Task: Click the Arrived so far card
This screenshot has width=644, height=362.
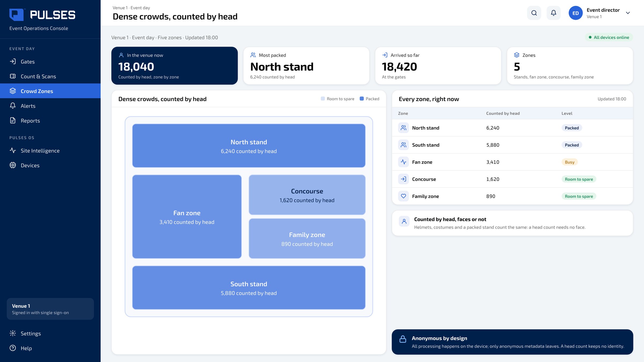Action: click(x=438, y=66)
